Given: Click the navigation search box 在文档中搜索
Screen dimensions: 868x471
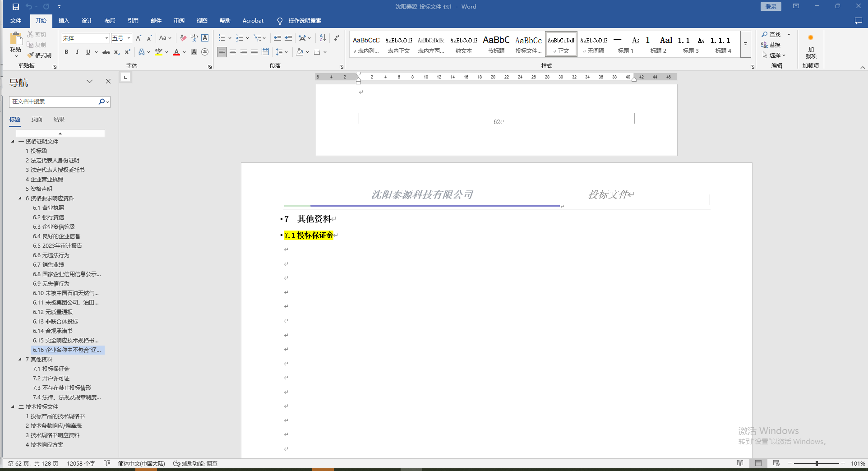Looking at the screenshot, I should click(53, 102).
